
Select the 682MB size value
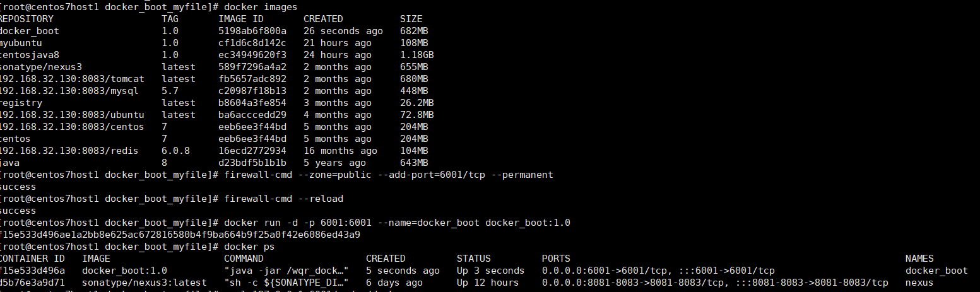(x=414, y=31)
